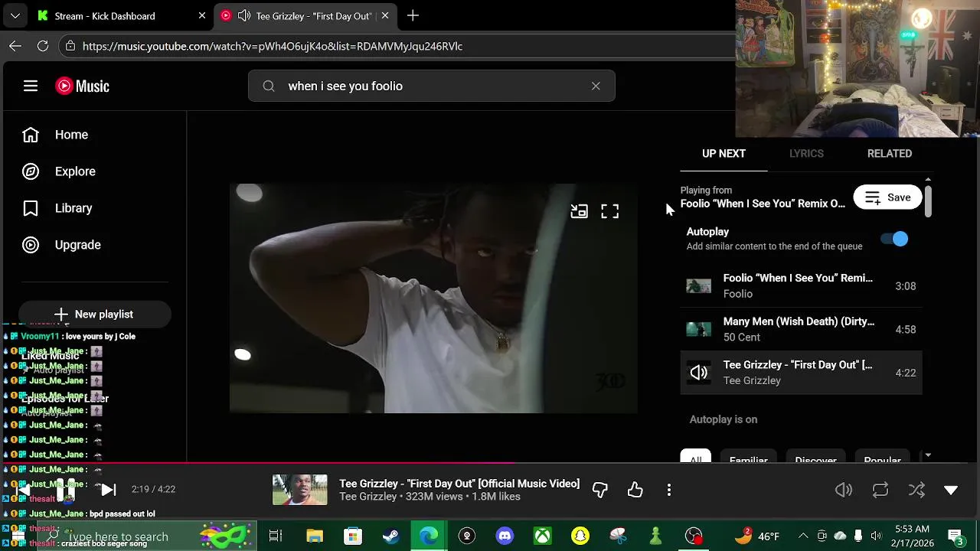Image resolution: width=980 pixels, height=551 pixels.
Task: Click the now playing album thumbnail
Action: coord(299,490)
